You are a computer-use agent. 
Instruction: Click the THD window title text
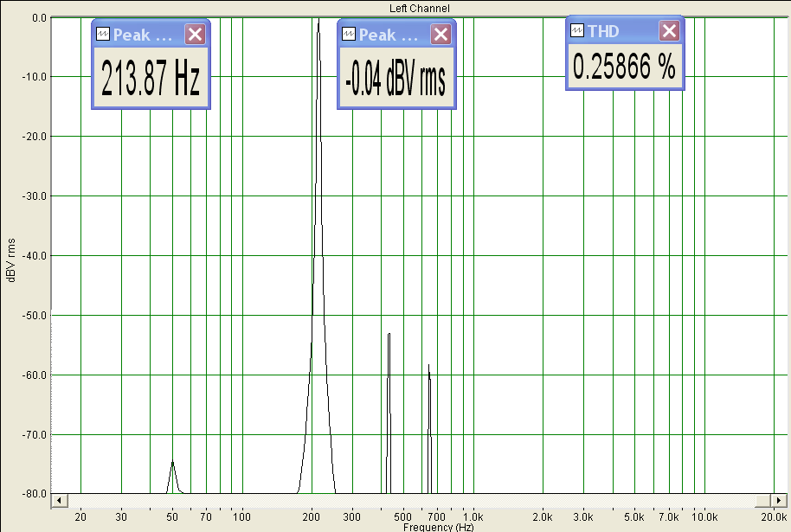click(x=603, y=31)
